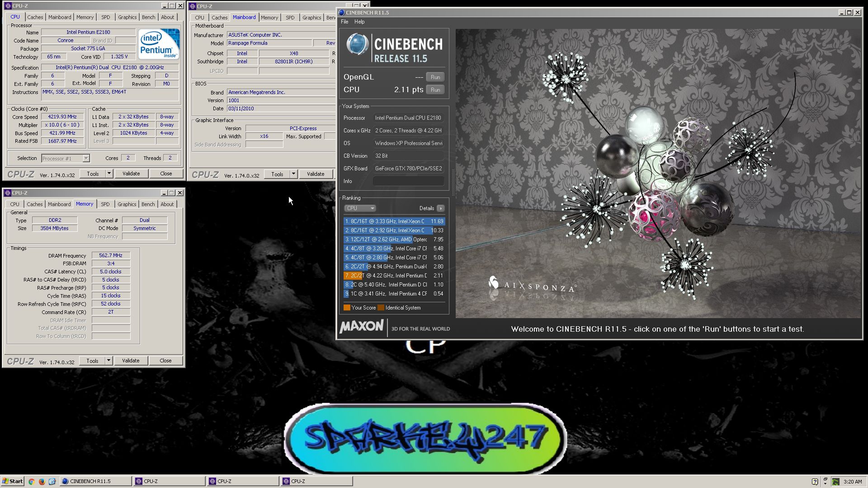
Task: Click title bar icon of CPU-Z Mainboard window
Action: point(193,6)
